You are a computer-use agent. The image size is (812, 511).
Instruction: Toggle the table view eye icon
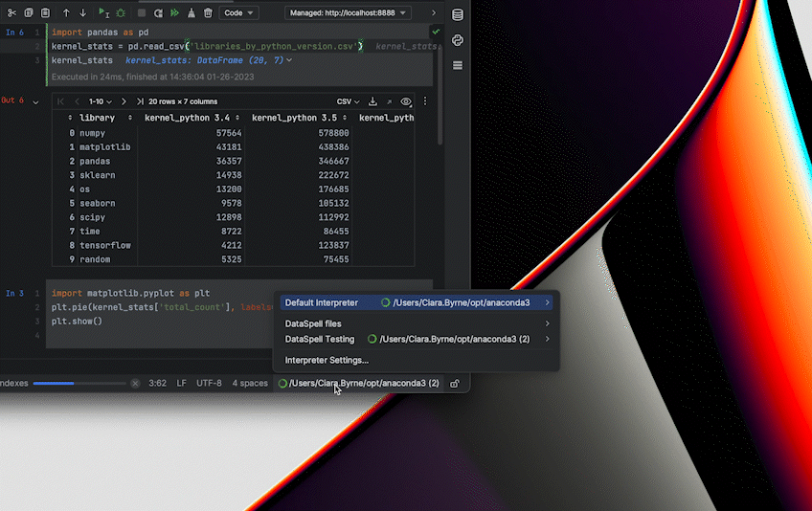click(x=406, y=101)
